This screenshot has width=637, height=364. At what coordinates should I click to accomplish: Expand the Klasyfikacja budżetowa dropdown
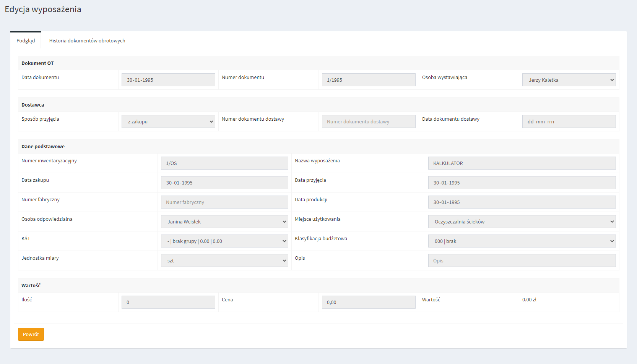[x=522, y=241]
